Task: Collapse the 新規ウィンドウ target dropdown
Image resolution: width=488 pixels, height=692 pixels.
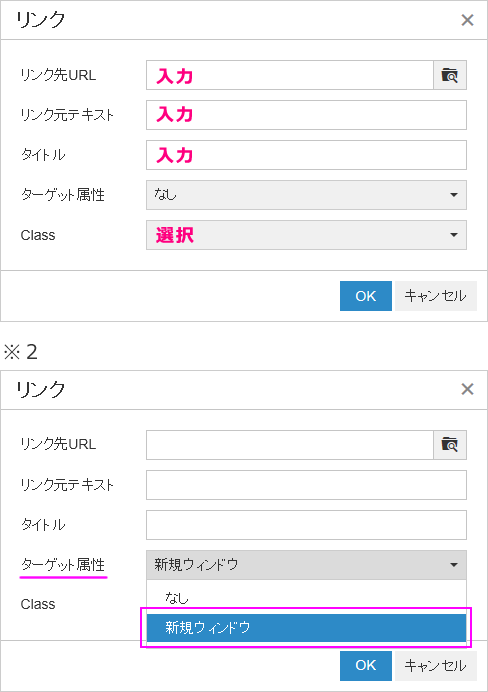Action: click(306, 564)
